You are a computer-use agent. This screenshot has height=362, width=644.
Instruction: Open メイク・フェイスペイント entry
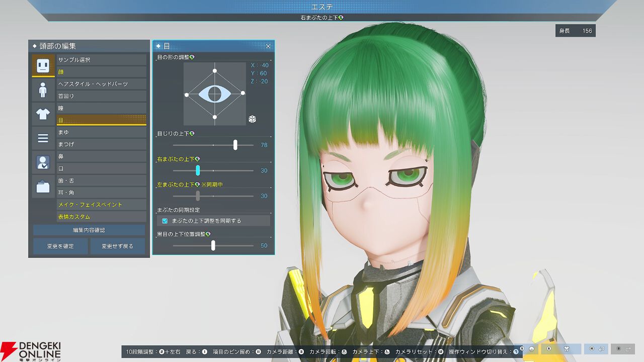click(x=101, y=205)
